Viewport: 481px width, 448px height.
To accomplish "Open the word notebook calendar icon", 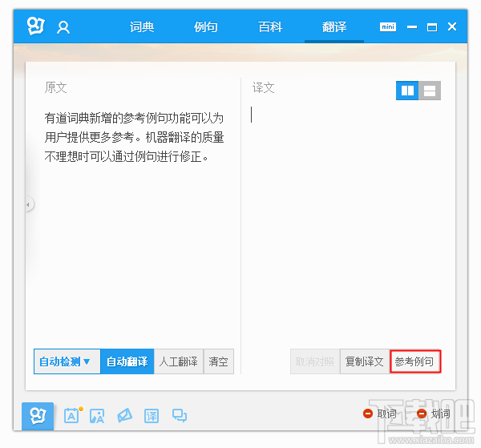I will (72, 415).
